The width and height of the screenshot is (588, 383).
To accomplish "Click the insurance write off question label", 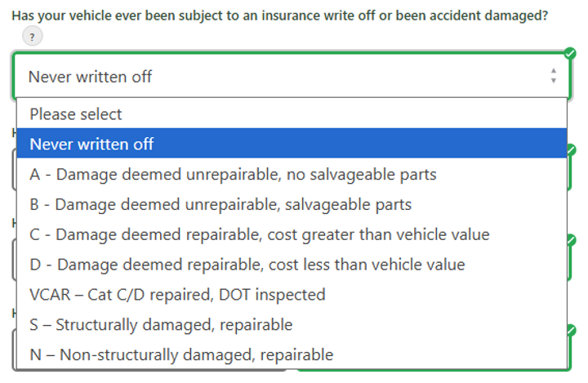I will [279, 16].
